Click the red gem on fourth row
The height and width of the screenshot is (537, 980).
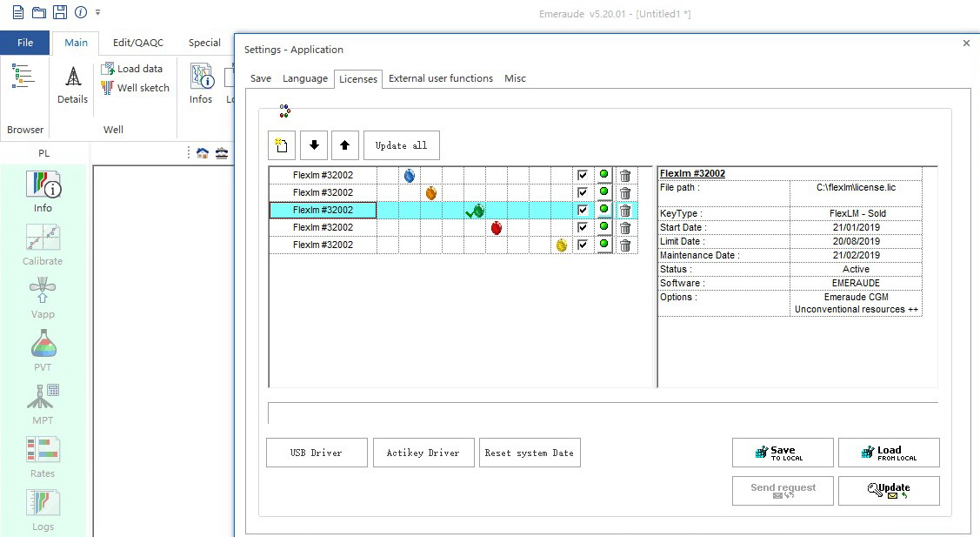[x=497, y=228]
